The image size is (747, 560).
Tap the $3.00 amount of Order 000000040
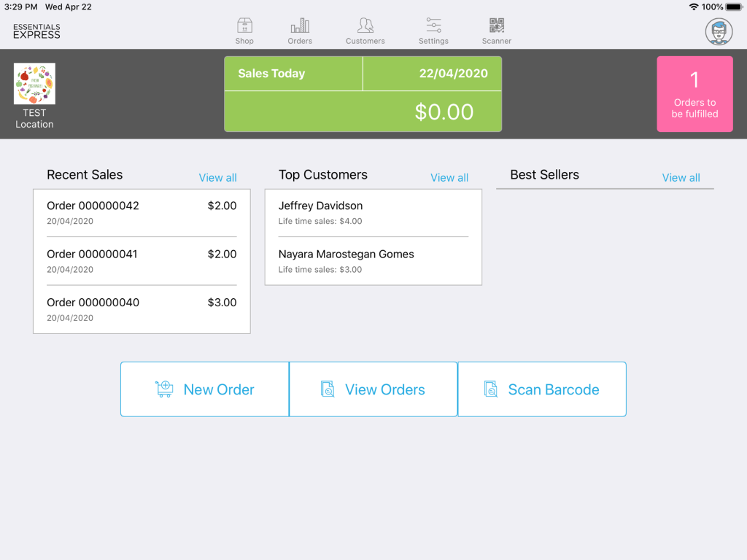tap(222, 303)
